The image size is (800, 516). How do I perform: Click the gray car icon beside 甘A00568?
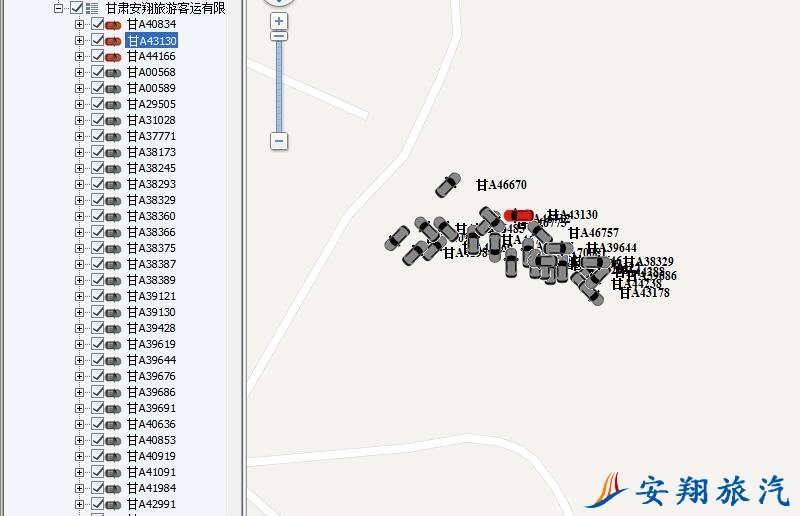(x=113, y=72)
